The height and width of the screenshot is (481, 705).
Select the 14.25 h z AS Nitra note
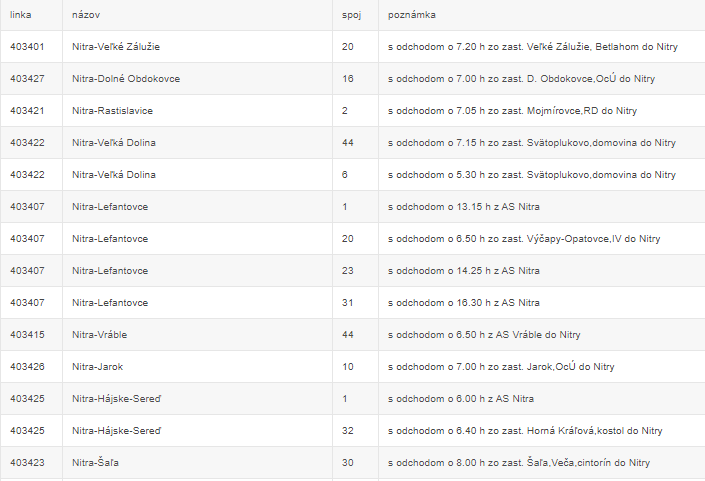464,271
